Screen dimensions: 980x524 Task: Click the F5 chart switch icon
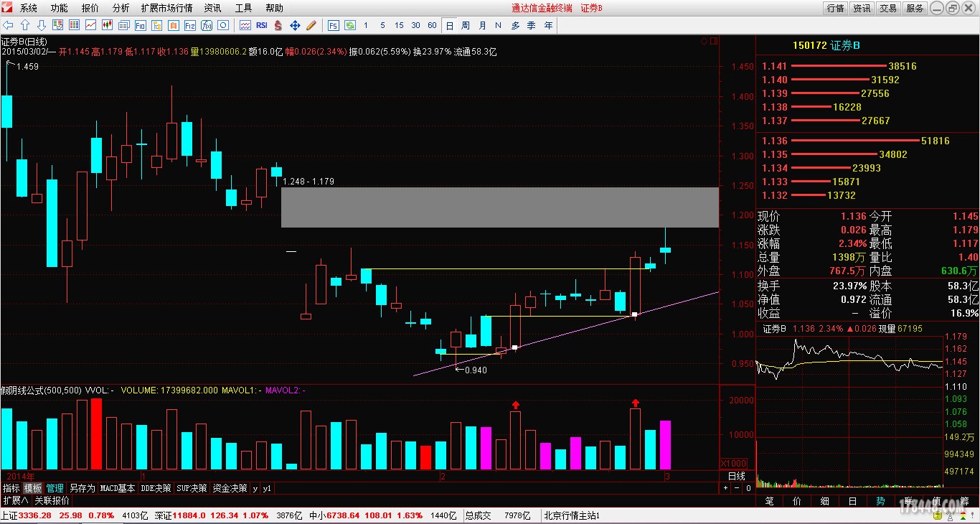[x=334, y=25]
